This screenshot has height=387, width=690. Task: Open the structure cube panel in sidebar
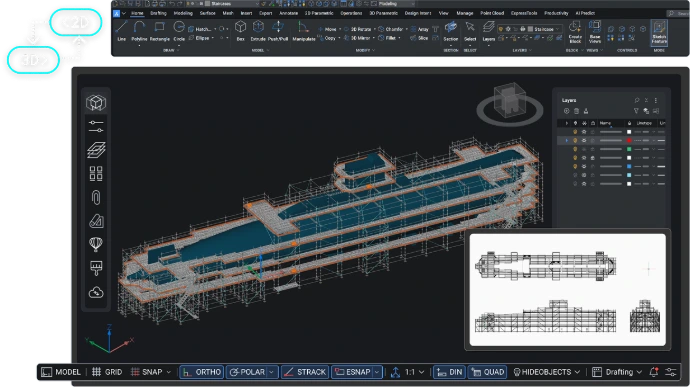96,103
